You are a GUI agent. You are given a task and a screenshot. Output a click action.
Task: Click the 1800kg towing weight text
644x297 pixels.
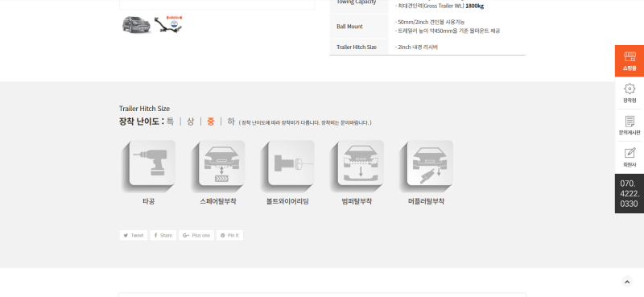(474, 6)
